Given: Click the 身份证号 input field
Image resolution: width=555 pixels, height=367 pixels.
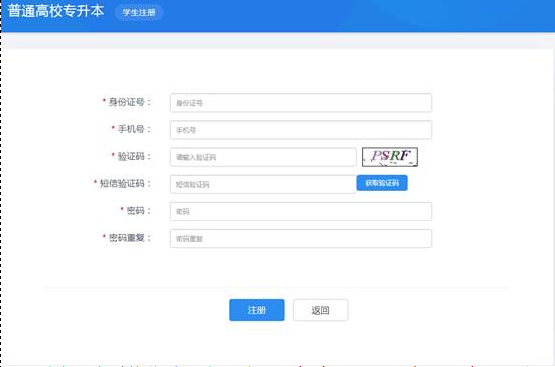Looking at the screenshot, I should (x=301, y=103).
